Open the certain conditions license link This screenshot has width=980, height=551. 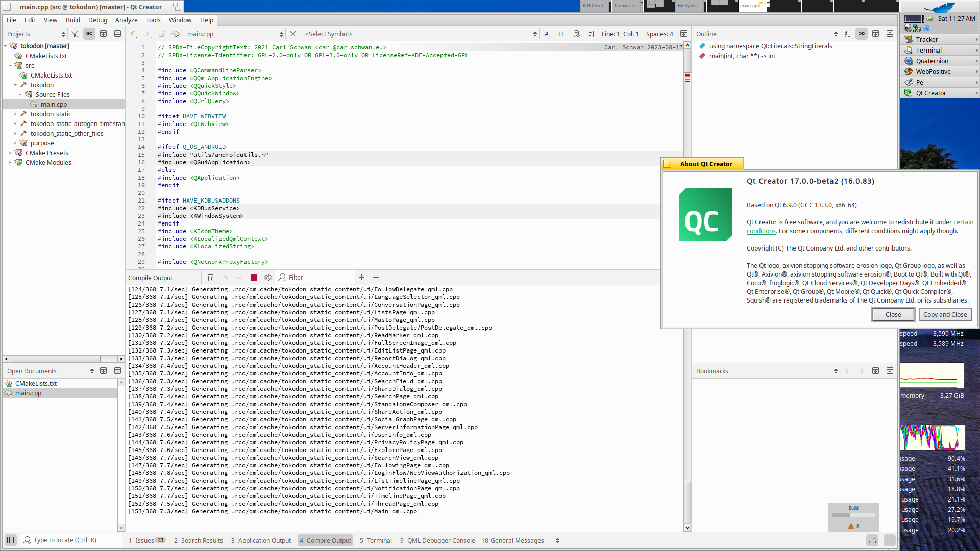(963, 222)
